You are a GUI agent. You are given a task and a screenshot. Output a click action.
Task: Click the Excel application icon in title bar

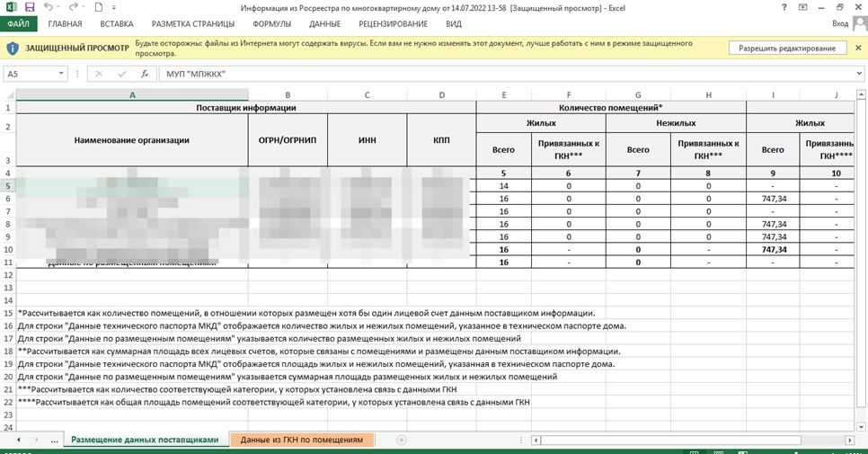pos(11,8)
